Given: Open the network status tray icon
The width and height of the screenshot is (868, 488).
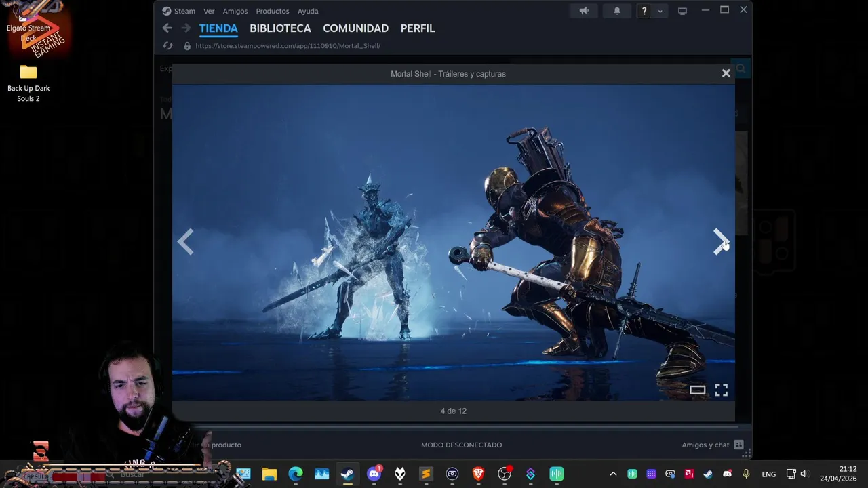Looking at the screenshot, I should point(791,474).
